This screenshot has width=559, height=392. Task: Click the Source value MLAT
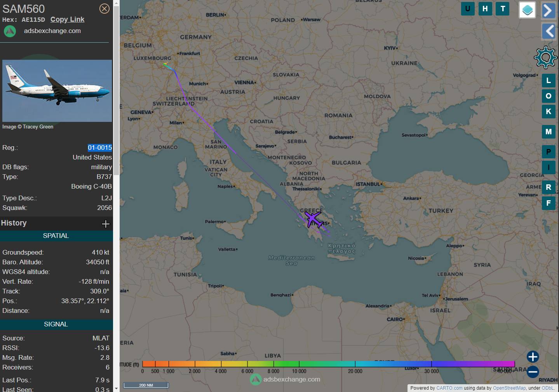pos(101,338)
